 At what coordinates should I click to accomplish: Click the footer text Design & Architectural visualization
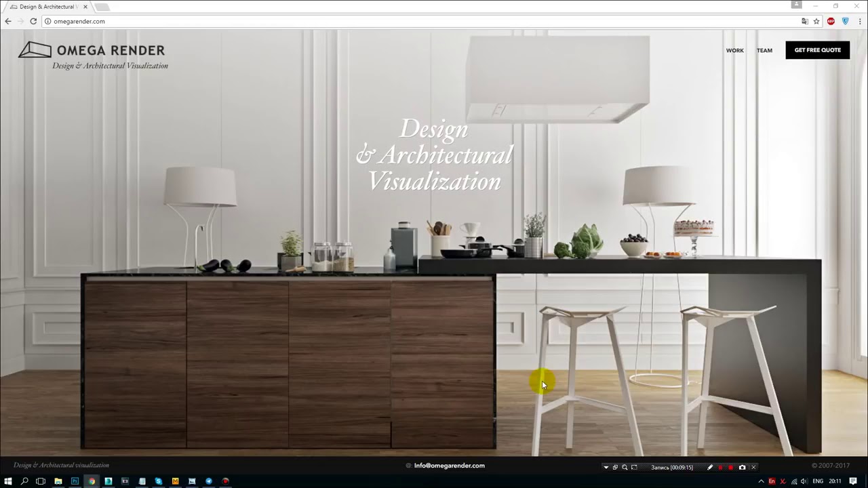click(x=61, y=466)
